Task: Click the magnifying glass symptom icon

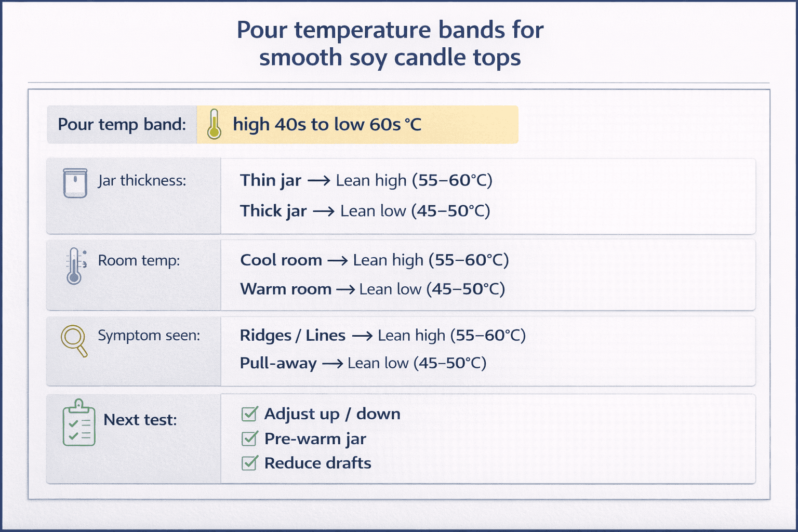Action: click(74, 340)
